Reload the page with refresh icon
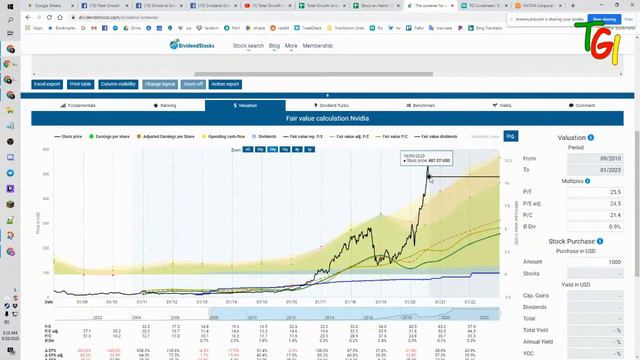 pos(49,18)
